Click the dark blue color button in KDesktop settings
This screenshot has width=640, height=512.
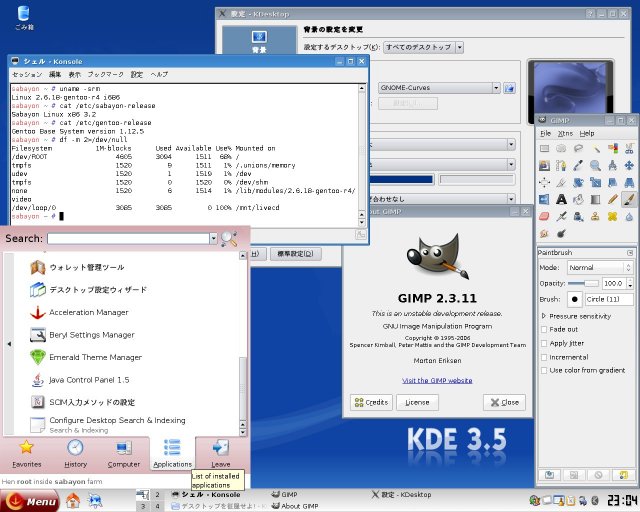pyautogui.click(x=401, y=180)
